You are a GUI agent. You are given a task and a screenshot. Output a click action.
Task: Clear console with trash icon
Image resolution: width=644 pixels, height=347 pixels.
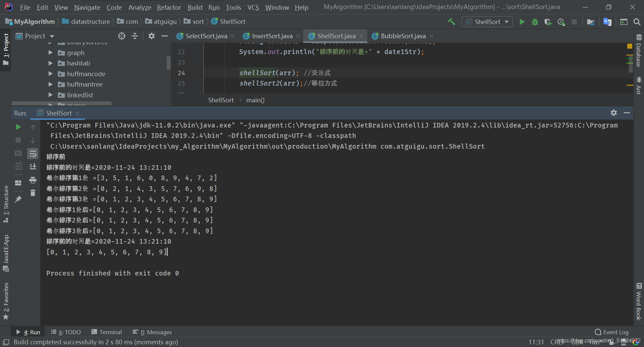point(33,193)
